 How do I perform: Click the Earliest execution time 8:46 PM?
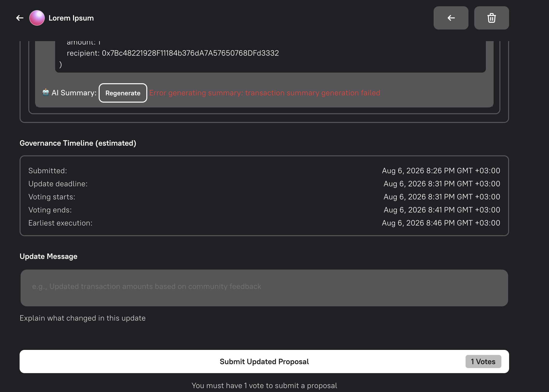pyautogui.click(x=441, y=223)
